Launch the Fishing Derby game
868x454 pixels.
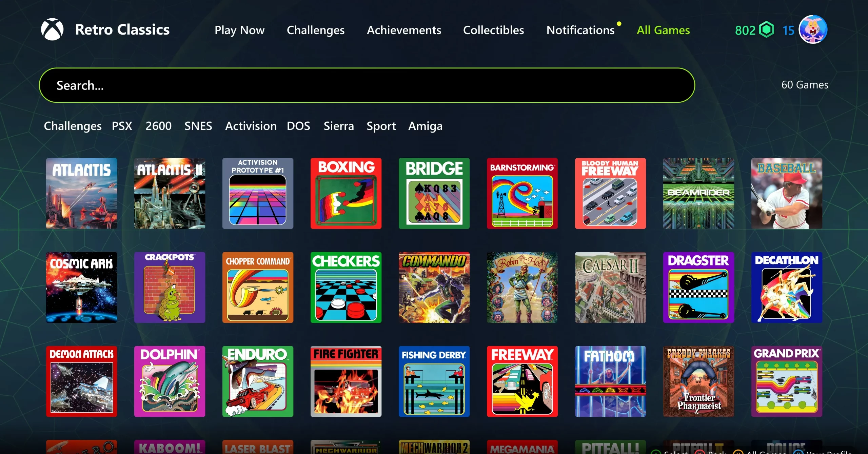tap(434, 381)
